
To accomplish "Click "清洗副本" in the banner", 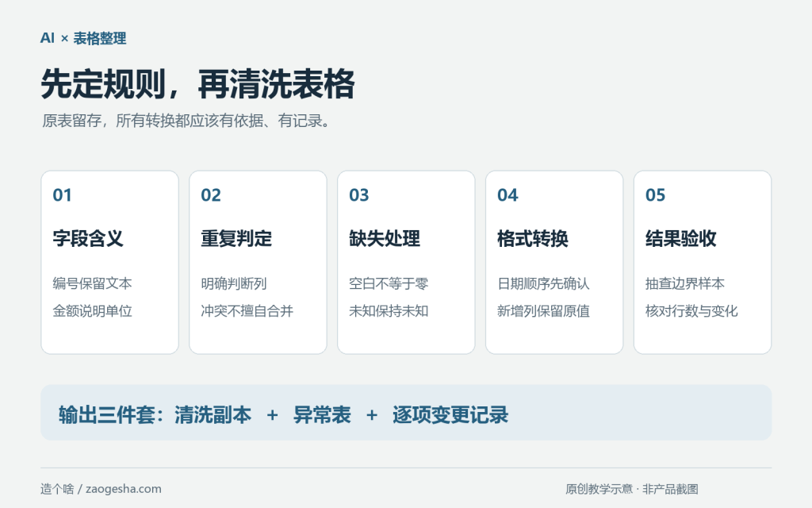I will click(213, 414).
